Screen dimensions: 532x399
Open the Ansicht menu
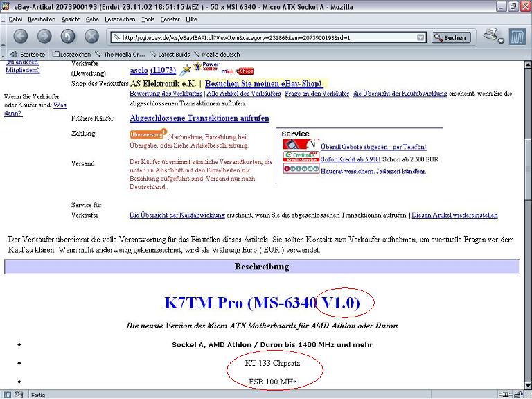click(70, 19)
